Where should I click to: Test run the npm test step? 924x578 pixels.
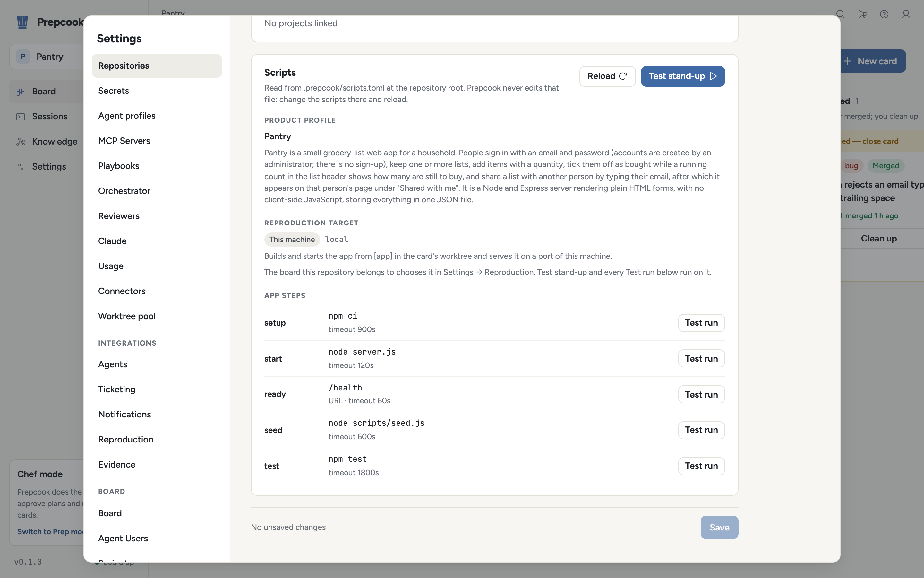[x=701, y=466]
